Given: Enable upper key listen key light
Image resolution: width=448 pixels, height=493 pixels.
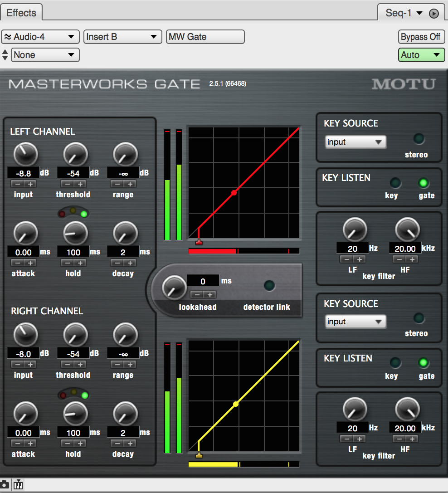Looking at the screenshot, I should (x=395, y=183).
